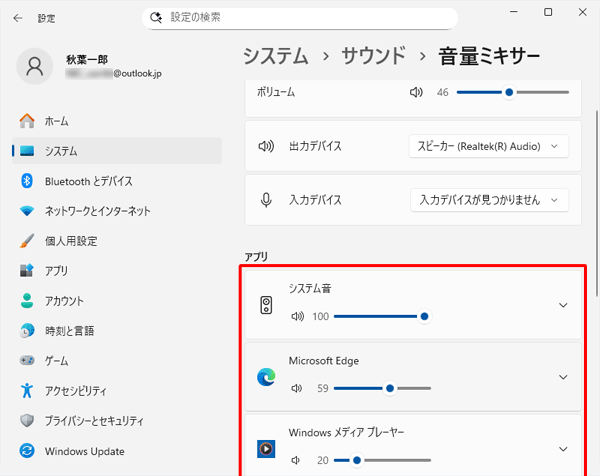Open the 入力デバイス dropdown
This screenshot has height=476, width=600.
click(x=488, y=199)
